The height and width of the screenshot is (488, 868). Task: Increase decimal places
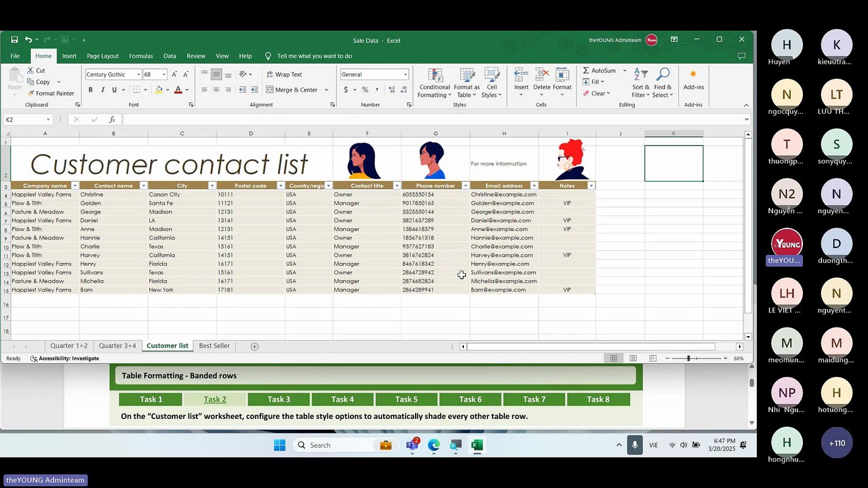coord(391,89)
